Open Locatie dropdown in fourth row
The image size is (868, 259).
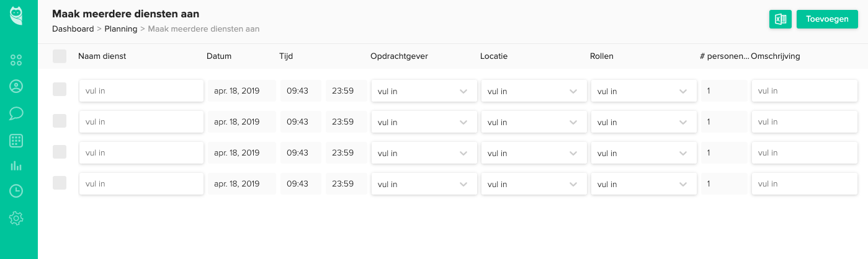pos(534,184)
